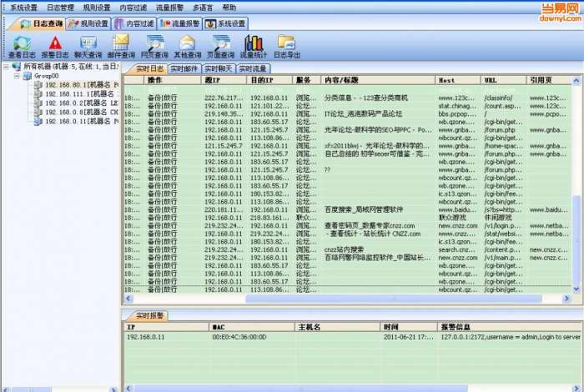Sort by the 源IP column header

click(224, 80)
